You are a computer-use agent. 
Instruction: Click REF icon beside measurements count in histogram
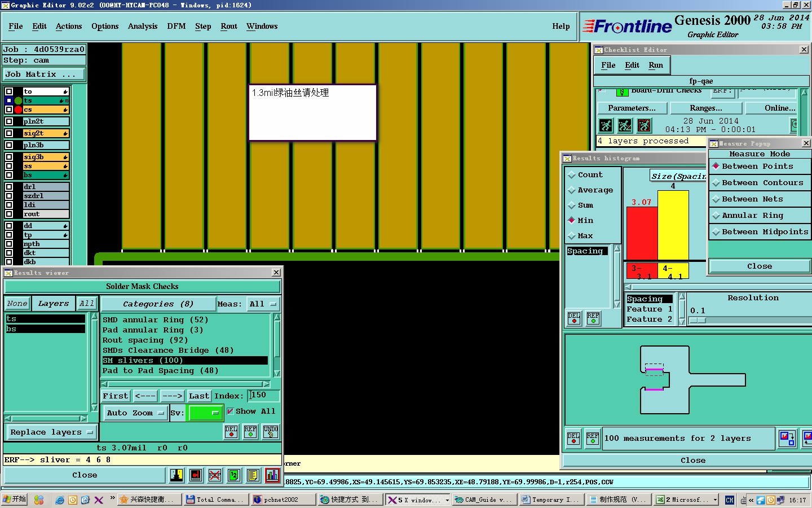(593, 439)
